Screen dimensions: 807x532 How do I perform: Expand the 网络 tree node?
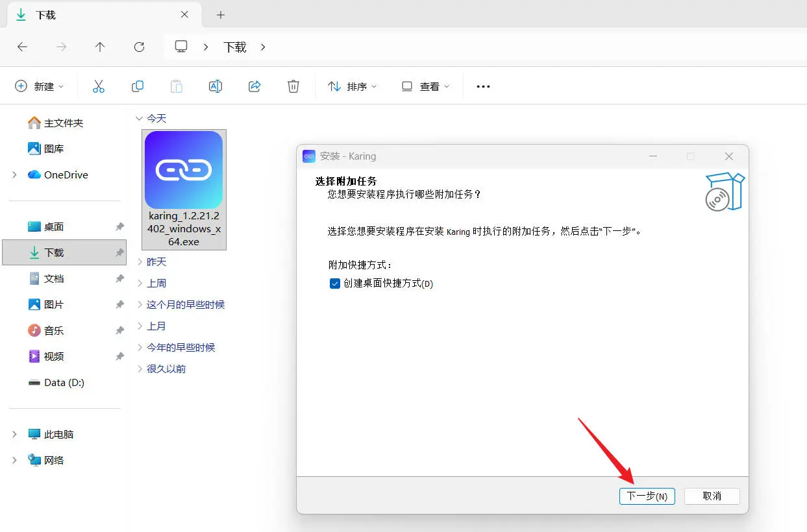click(x=14, y=460)
